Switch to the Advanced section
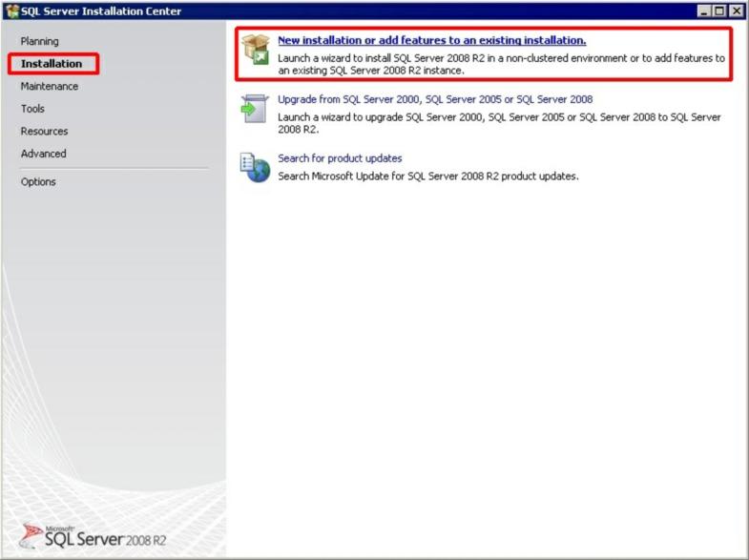 44,154
